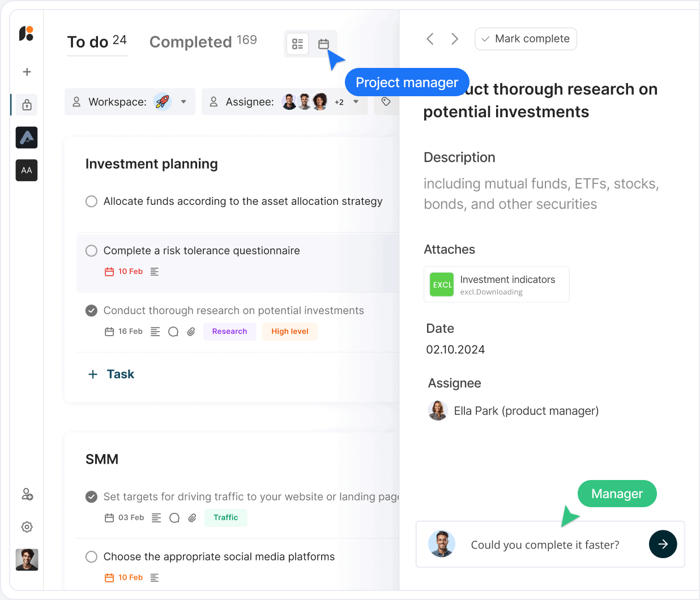Open the Investment indicators attachment
700x600 pixels.
(496, 285)
